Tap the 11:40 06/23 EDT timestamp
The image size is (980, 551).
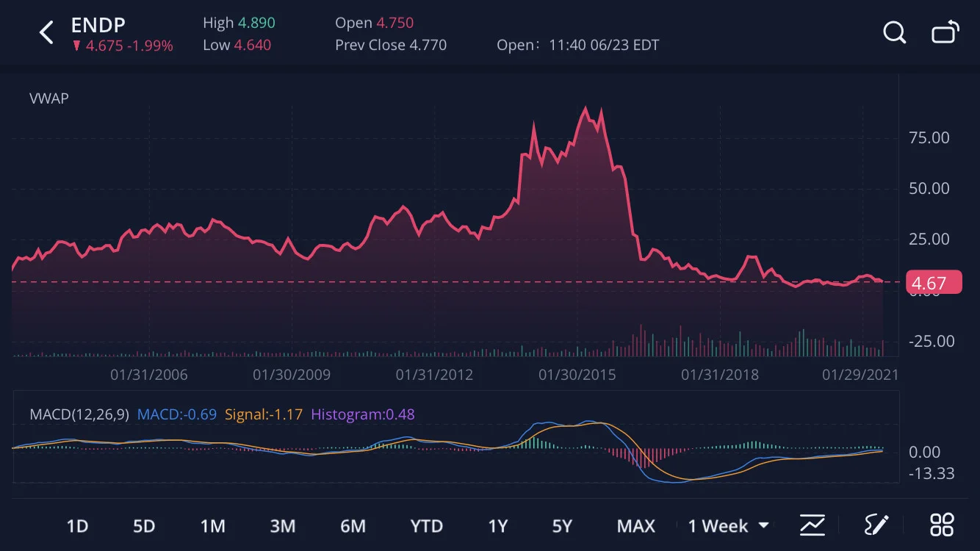(605, 46)
